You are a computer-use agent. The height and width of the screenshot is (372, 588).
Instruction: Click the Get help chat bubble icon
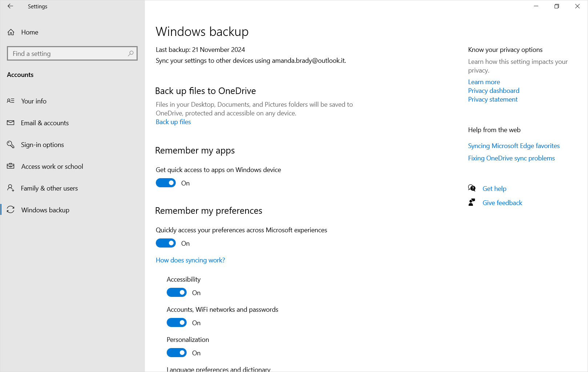click(471, 188)
